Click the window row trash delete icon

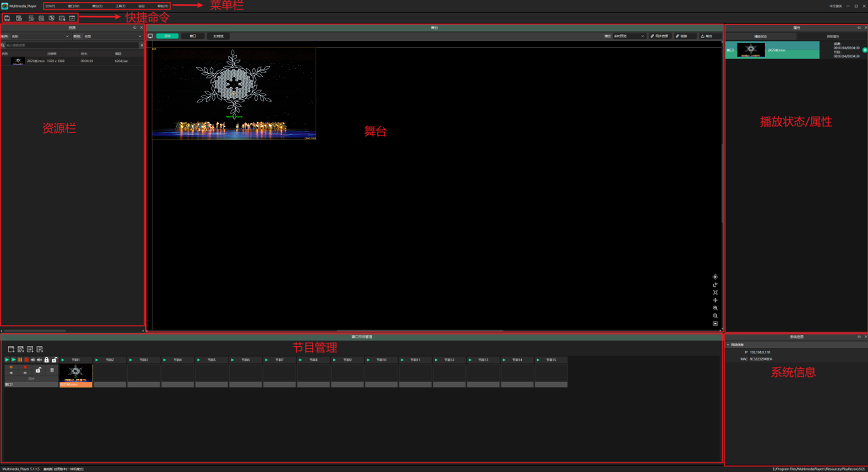click(x=52, y=370)
